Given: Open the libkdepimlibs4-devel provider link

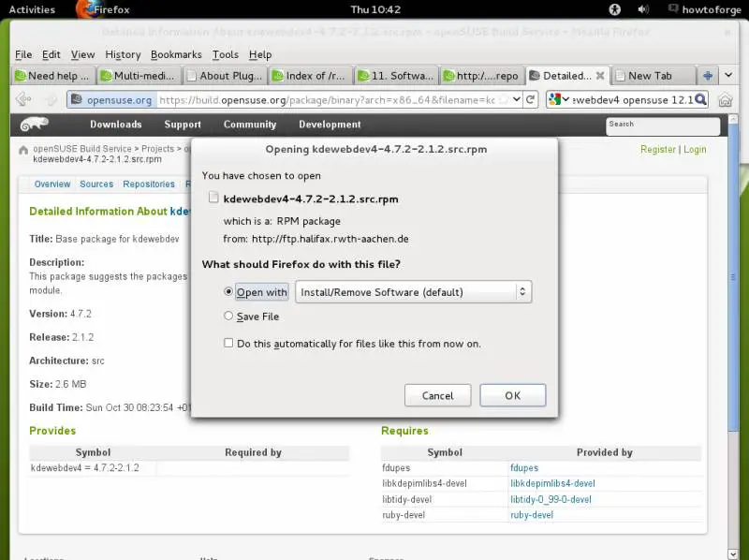Looking at the screenshot, I should (552, 483).
